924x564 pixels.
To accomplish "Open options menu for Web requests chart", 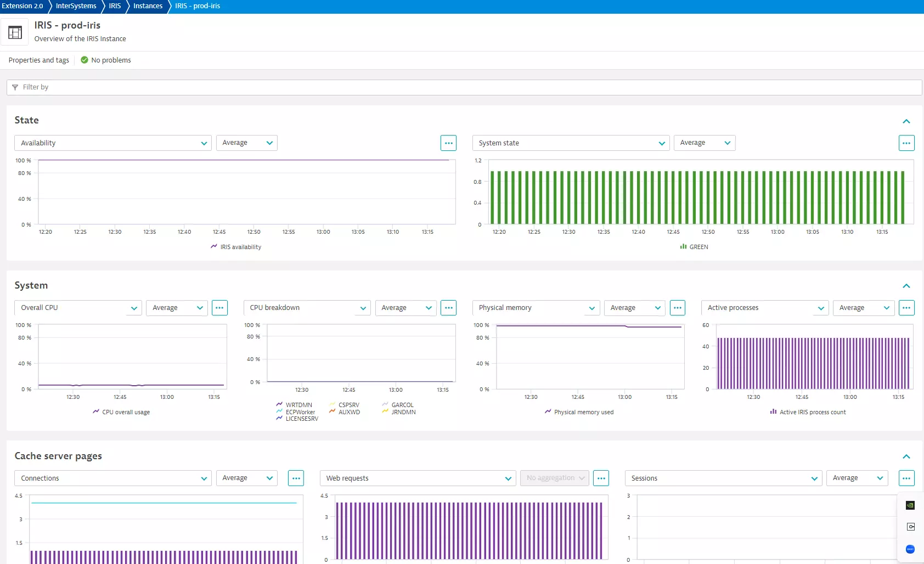I will coord(601,478).
